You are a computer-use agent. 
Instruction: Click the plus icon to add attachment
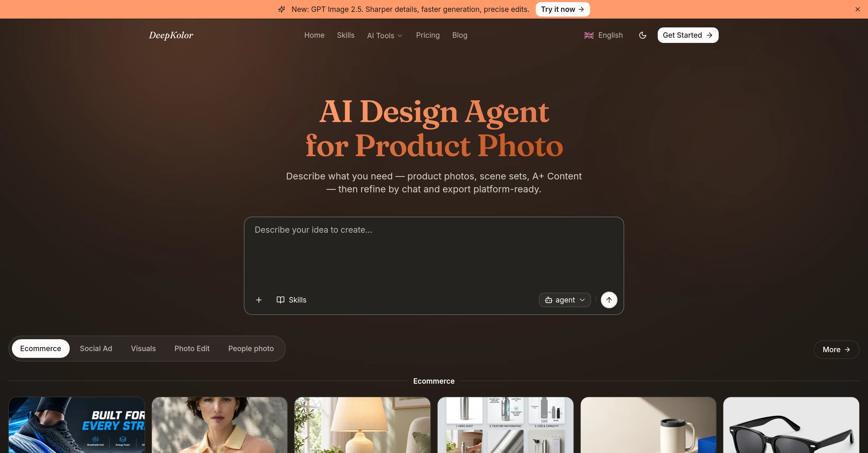[x=259, y=300]
